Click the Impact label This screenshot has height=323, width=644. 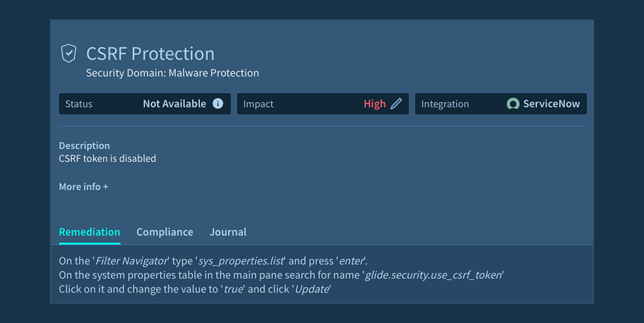click(x=258, y=104)
